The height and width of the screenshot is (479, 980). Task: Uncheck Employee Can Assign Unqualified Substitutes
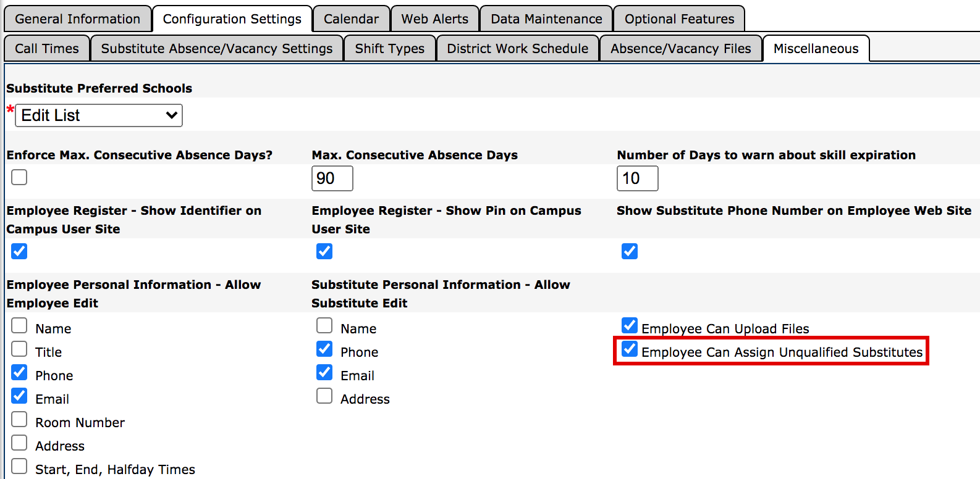pyautogui.click(x=630, y=349)
